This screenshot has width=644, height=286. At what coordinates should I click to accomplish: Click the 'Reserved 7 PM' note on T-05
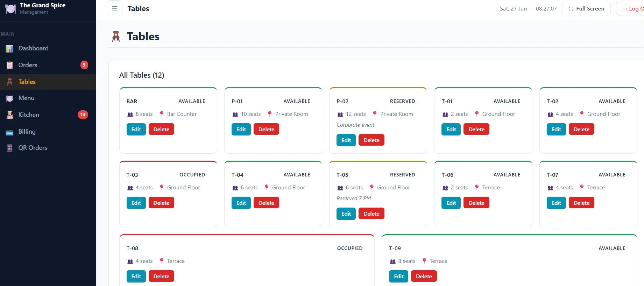354,198
